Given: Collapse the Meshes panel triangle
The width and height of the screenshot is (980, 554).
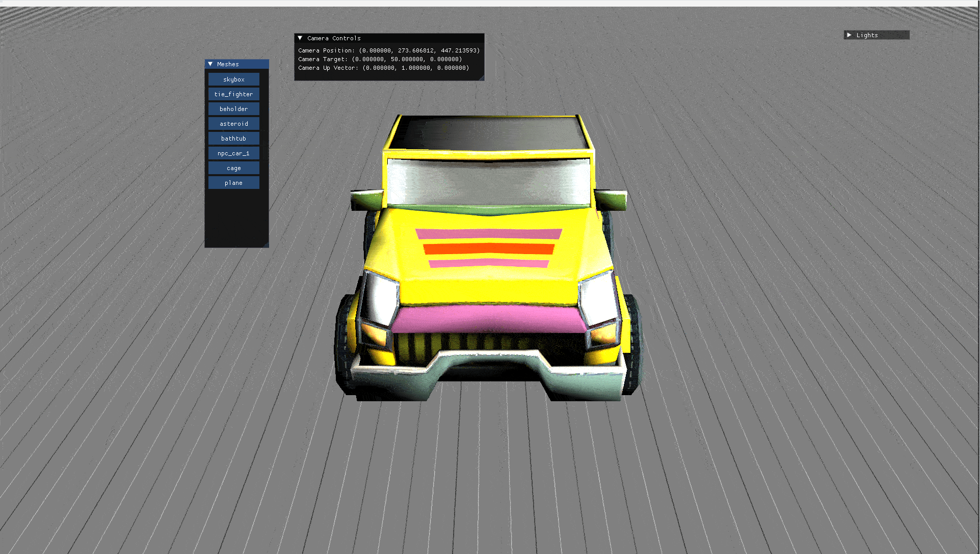Looking at the screenshot, I should (x=210, y=64).
